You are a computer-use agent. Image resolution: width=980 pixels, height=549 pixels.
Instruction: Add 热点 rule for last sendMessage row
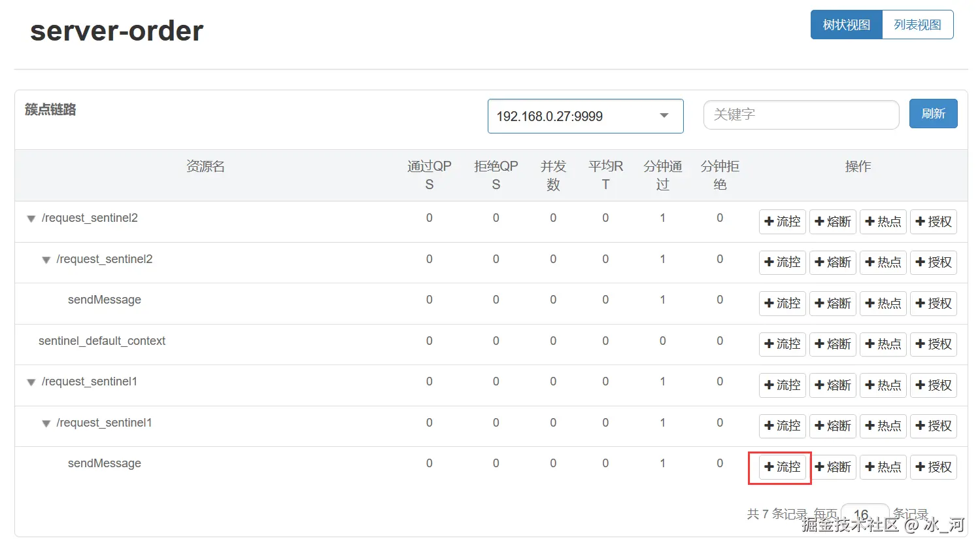(883, 467)
